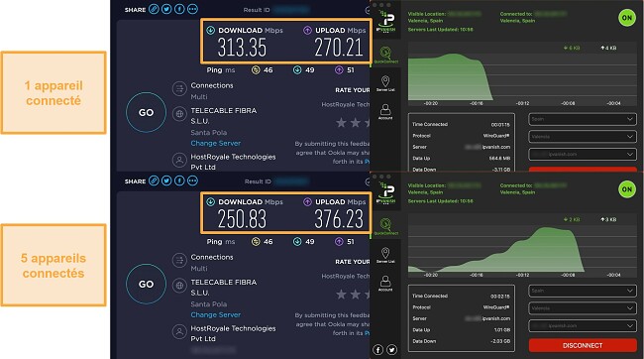The image size is (644, 359).
Task: Share the 250.83 download result on Twitter
Action: point(166,180)
